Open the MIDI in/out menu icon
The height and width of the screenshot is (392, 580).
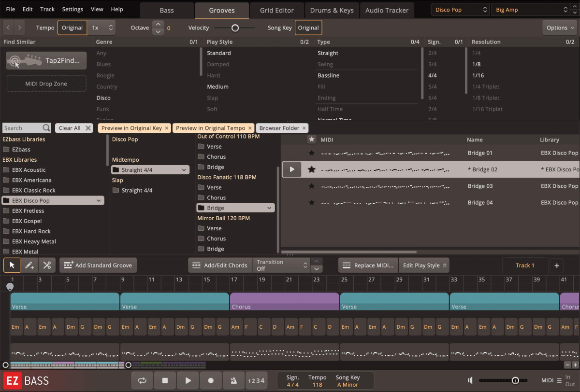[x=559, y=380]
